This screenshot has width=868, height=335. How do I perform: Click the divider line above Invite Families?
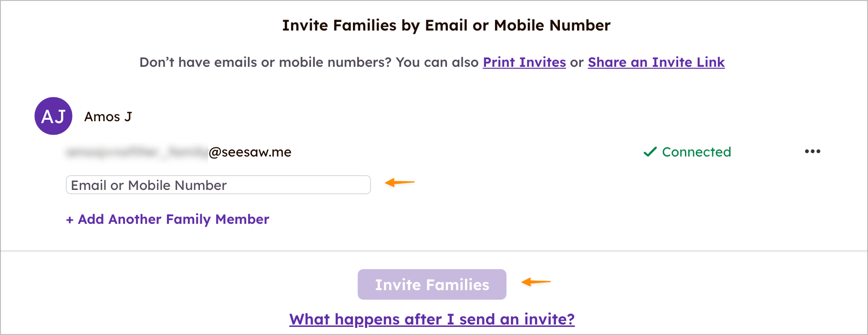434,251
